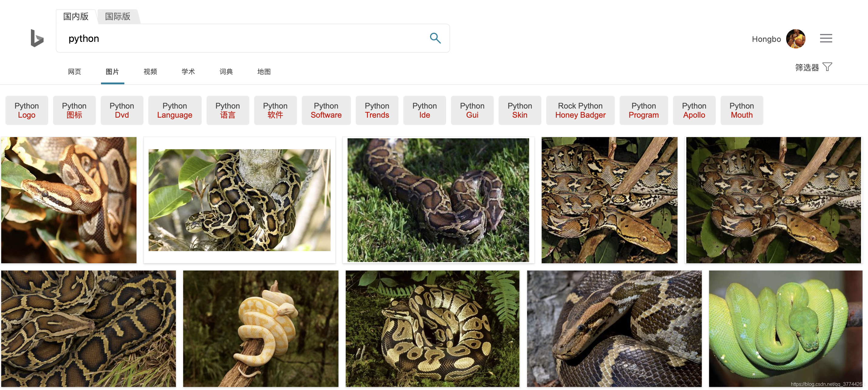Screen dimensions: 868x390
Task: Switch to 国际版 international tab
Action: tap(118, 16)
